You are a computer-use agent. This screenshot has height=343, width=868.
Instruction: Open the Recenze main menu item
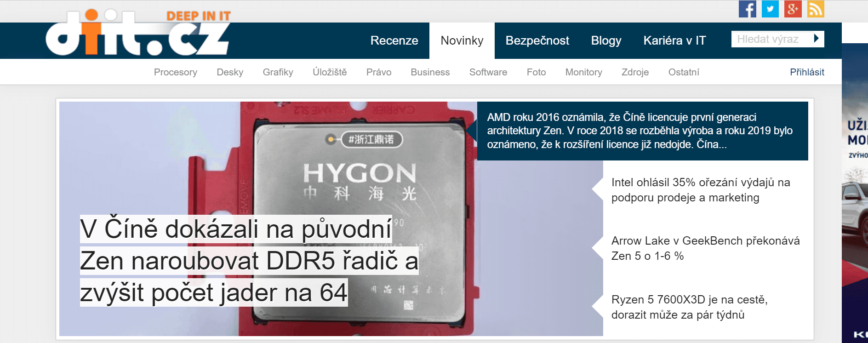pyautogui.click(x=394, y=40)
